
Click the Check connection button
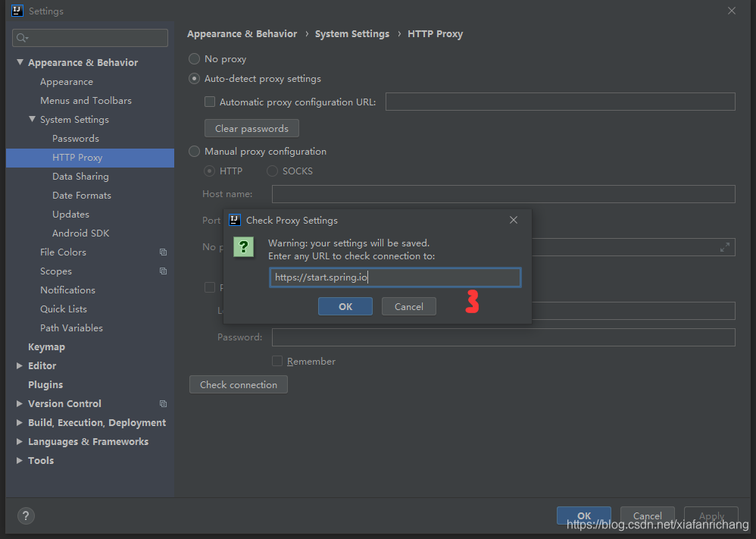[239, 384]
